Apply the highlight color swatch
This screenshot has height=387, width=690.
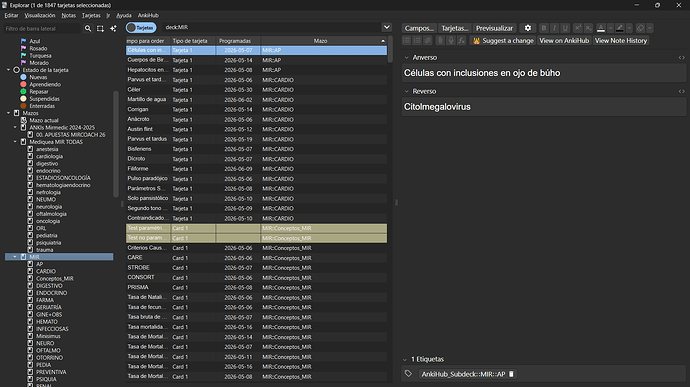(620, 28)
